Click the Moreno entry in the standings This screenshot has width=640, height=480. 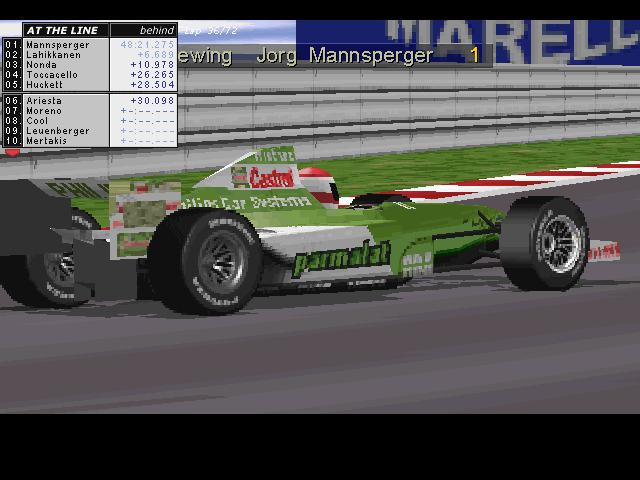[x=46, y=111]
